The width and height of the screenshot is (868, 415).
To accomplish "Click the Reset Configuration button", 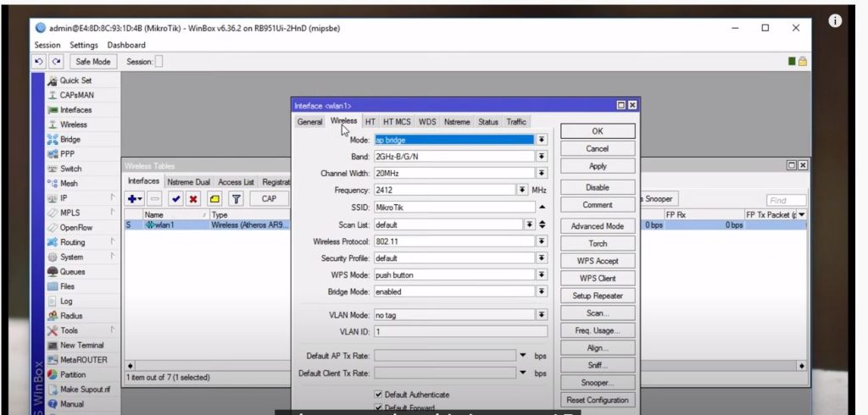I will [598, 400].
